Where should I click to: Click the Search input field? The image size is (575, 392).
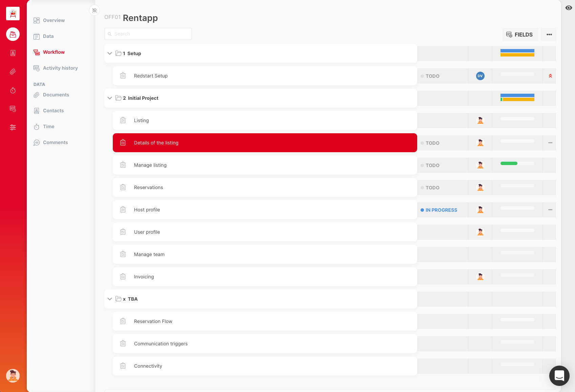148,34
